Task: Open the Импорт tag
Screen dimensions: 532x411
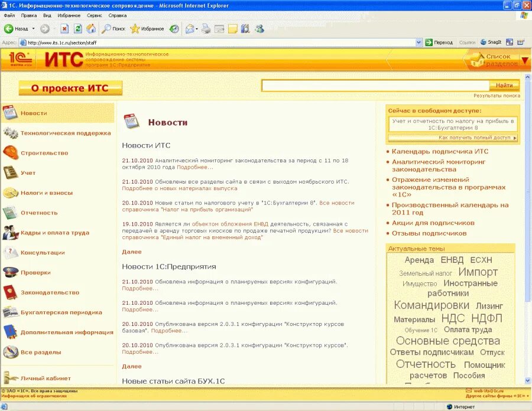Action: pyautogui.click(x=478, y=272)
